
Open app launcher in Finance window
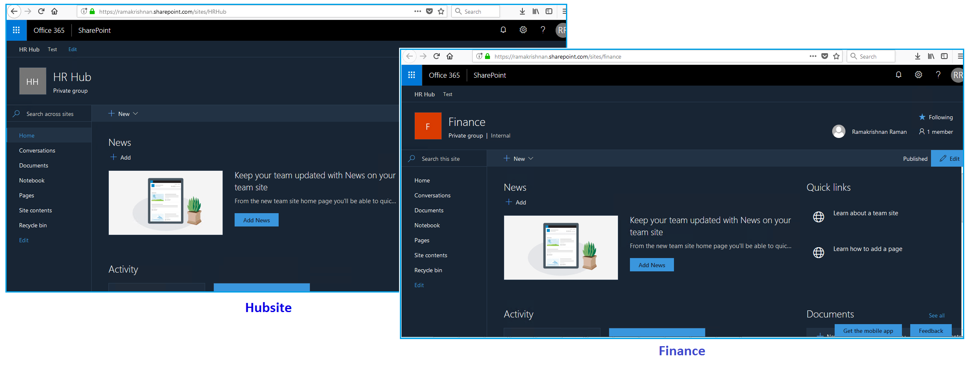click(x=412, y=75)
